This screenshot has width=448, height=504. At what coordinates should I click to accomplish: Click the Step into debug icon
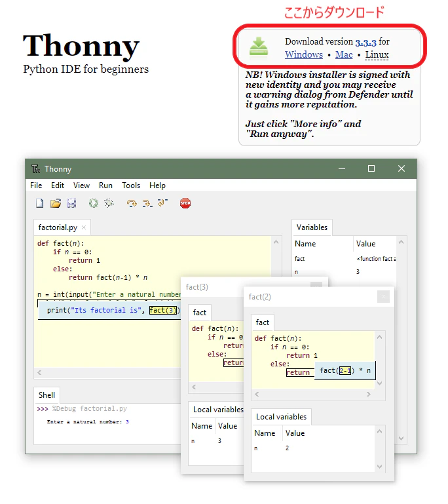[147, 203]
